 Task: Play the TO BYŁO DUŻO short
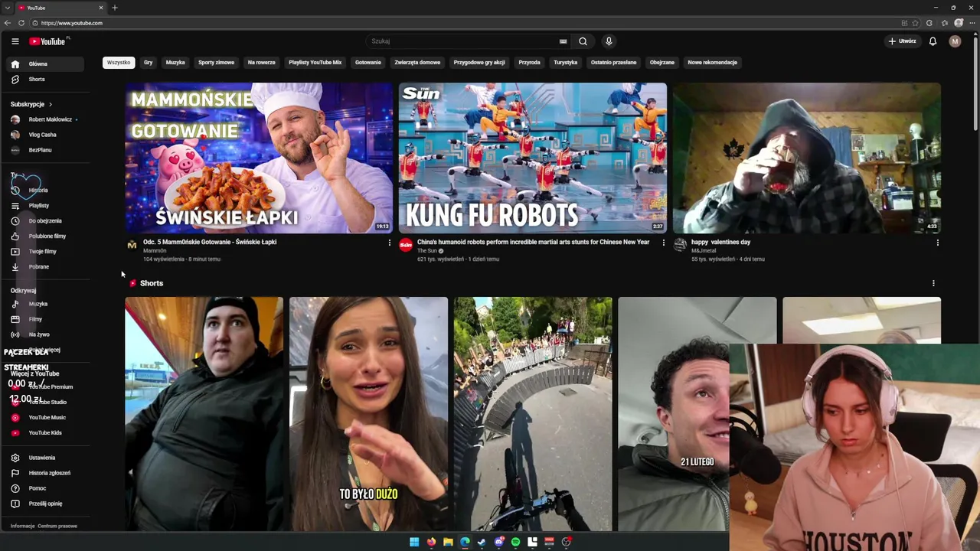368,414
